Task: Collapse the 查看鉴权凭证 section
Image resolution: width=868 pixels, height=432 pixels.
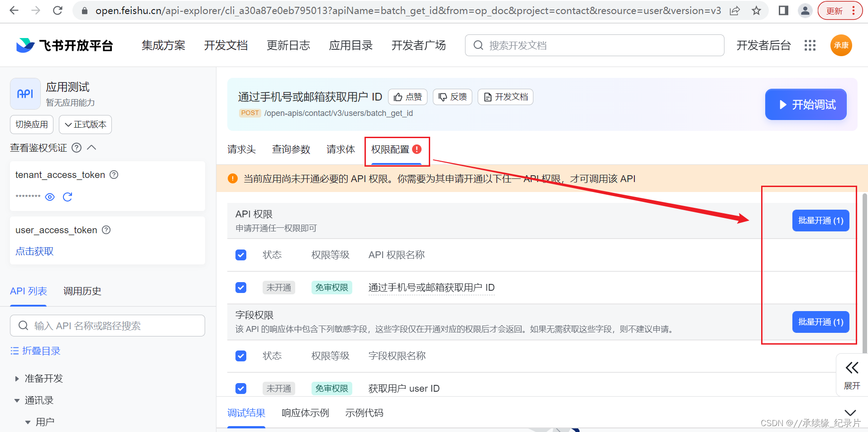Action: tap(91, 148)
